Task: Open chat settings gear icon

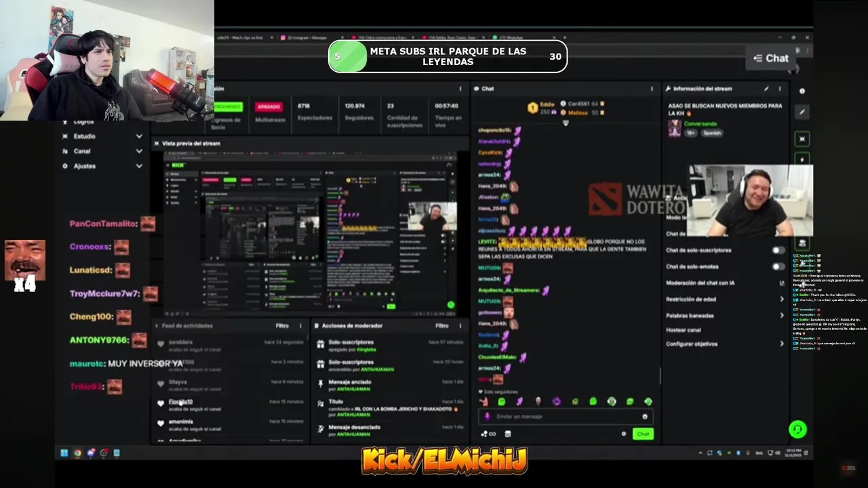Action: pyautogui.click(x=624, y=434)
